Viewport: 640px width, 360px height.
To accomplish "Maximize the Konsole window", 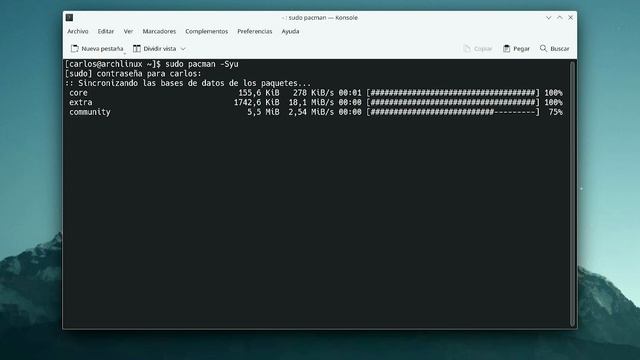I will point(560,18).
